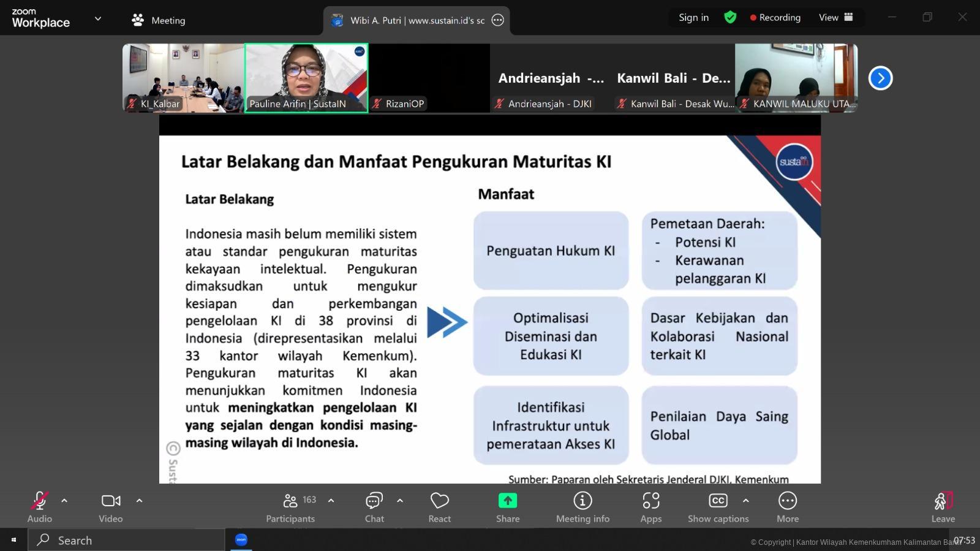The image size is (980, 551).
Task: Open the React emoji menu
Action: [x=439, y=507]
